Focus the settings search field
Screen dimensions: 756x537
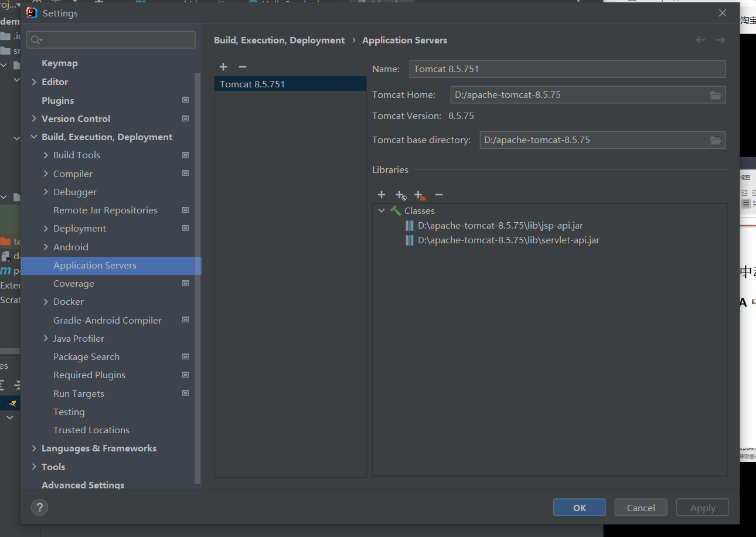(x=111, y=40)
